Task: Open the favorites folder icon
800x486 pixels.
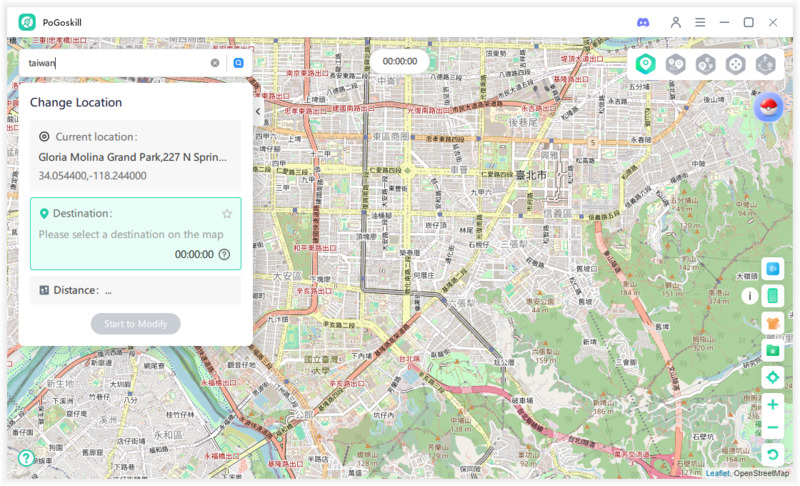Action: 772,350
